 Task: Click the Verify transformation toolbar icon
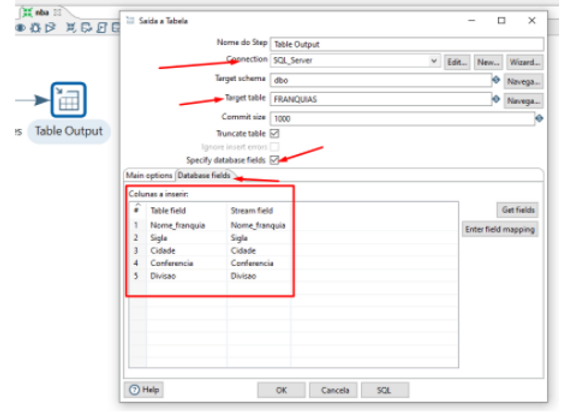pos(71,28)
